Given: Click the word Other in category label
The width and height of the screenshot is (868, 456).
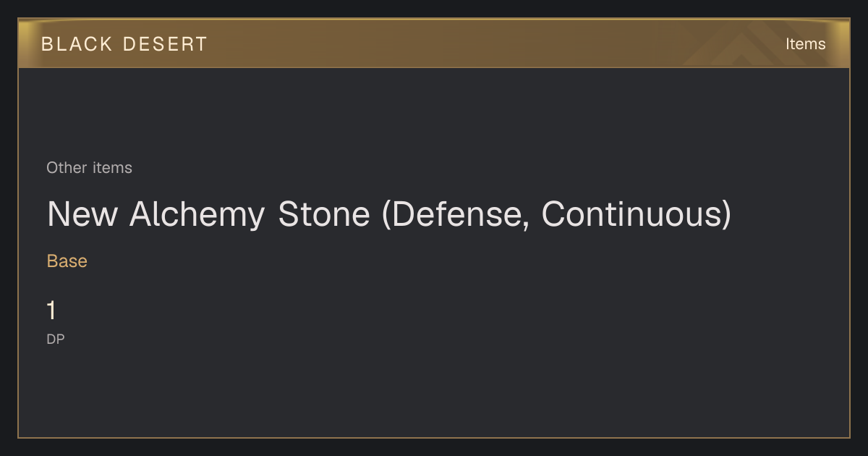Looking at the screenshot, I should pos(67,168).
